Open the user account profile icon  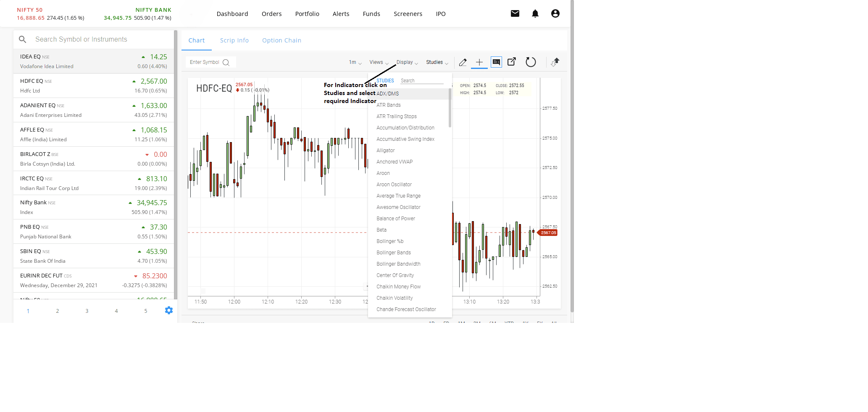pos(555,13)
